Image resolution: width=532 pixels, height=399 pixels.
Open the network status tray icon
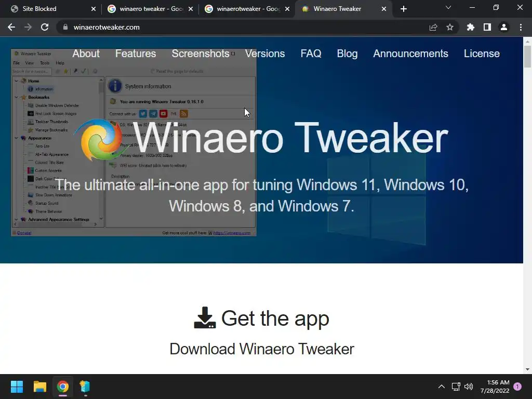click(x=456, y=387)
